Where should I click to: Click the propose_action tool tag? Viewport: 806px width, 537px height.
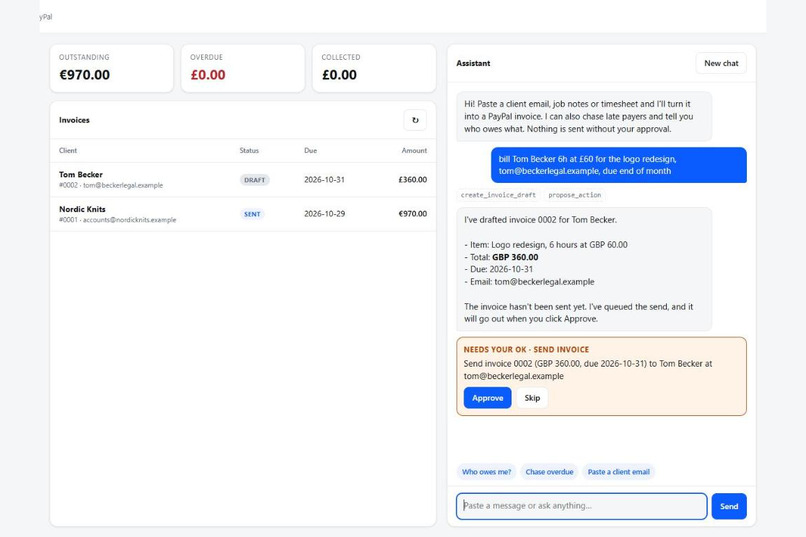[x=574, y=195]
